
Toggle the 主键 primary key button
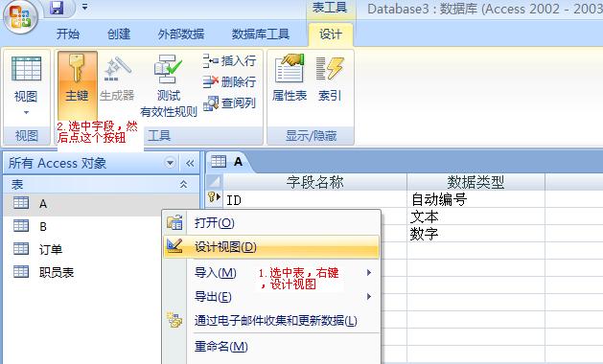click(x=77, y=83)
